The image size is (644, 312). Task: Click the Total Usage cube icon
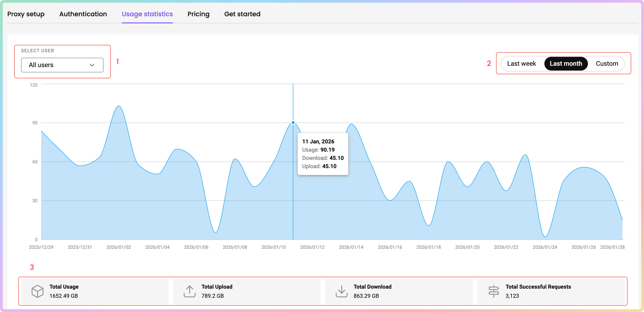[x=37, y=291]
